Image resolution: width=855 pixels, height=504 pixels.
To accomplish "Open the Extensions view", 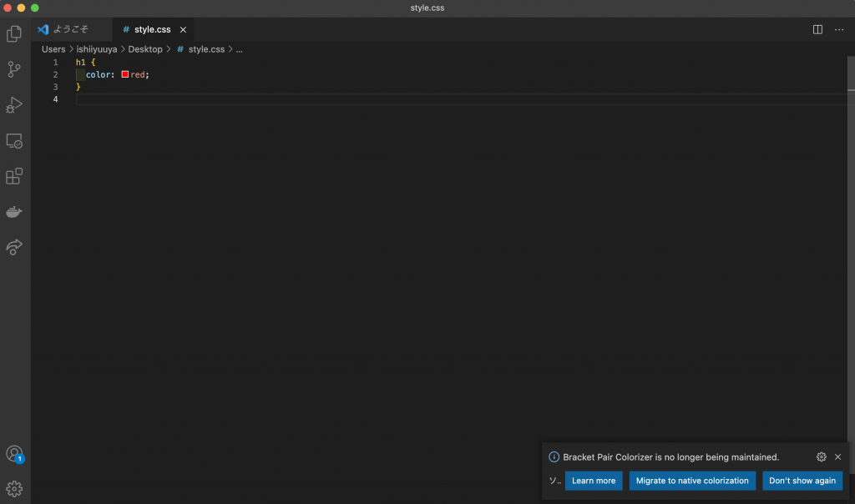I will pyautogui.click(x=14, y=177).
